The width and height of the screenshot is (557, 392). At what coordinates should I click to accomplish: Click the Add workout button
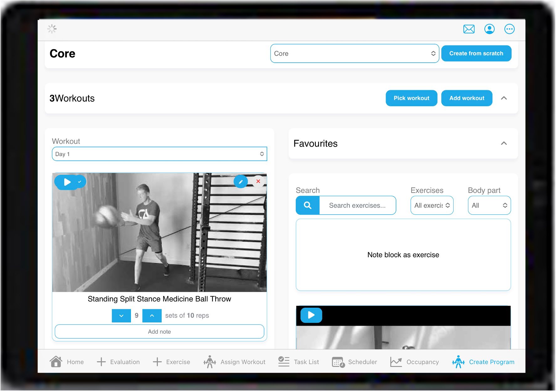[466, 98]
